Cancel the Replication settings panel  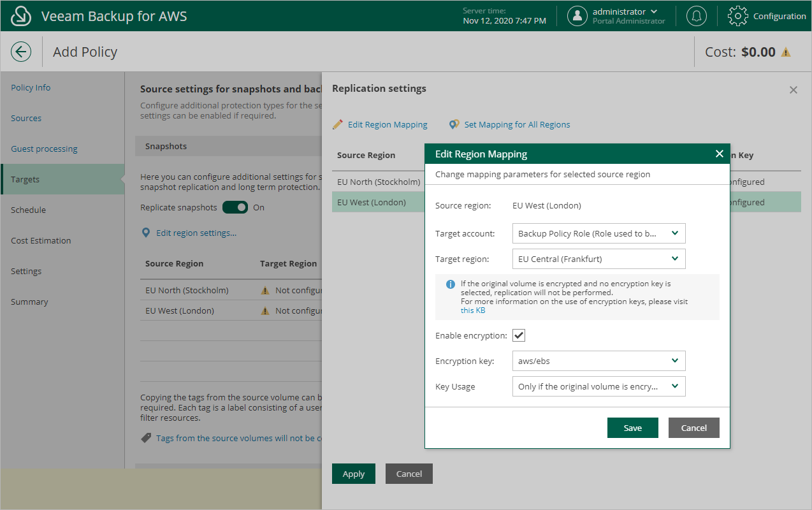(409, 474)
